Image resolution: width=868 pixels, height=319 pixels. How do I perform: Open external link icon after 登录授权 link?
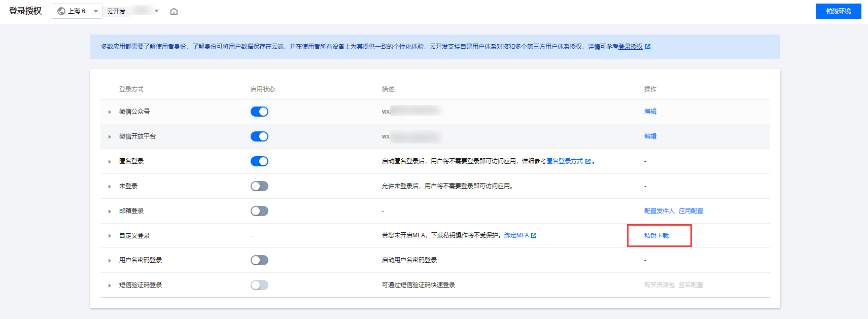click(x=648, y=47)
